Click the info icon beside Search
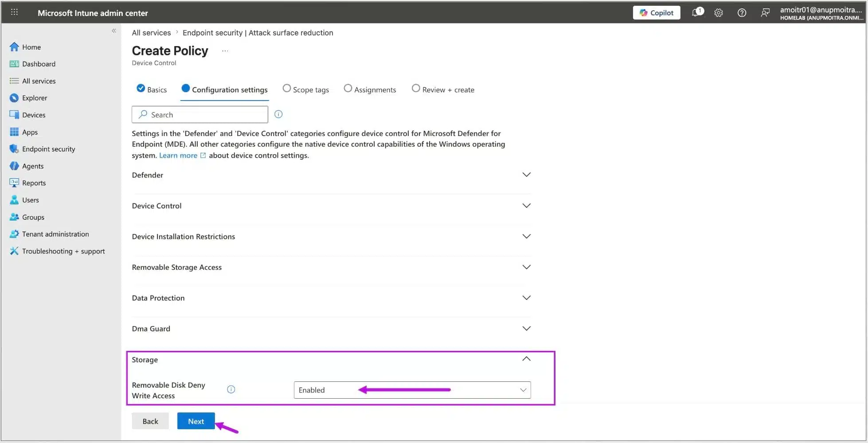This screenshot has width=868, height=443. click(x=278, y=114)
